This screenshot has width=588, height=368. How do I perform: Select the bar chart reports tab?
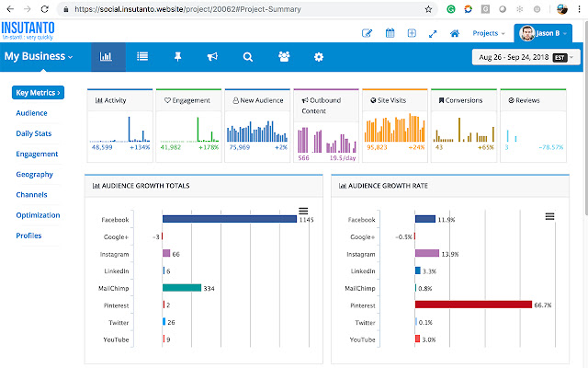[108, 57]
